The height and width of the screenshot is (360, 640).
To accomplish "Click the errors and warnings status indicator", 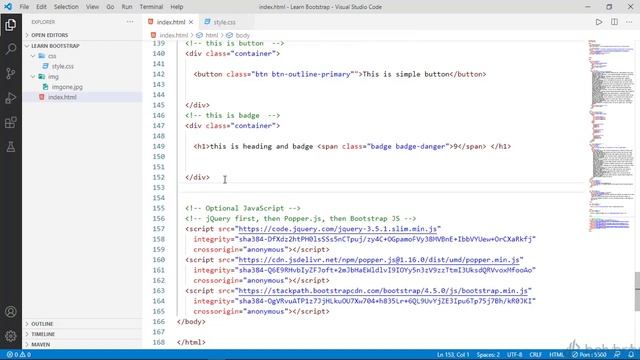I will (19, 355).
